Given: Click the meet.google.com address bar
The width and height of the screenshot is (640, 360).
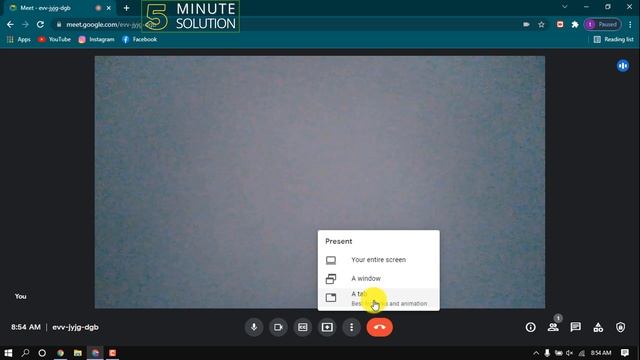Looking at the screenshot, I should click(x=286, y=24).
